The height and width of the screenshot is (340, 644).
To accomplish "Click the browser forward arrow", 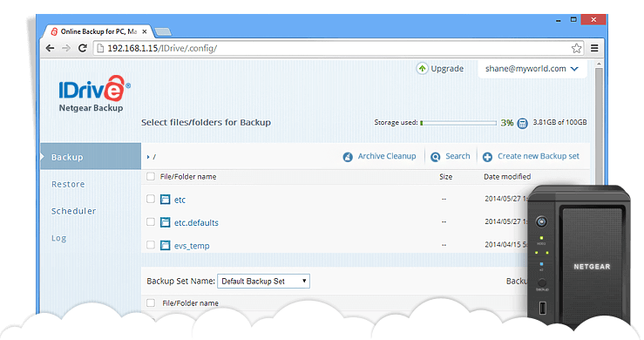I will pyautogui.click(x=65, y=48).
